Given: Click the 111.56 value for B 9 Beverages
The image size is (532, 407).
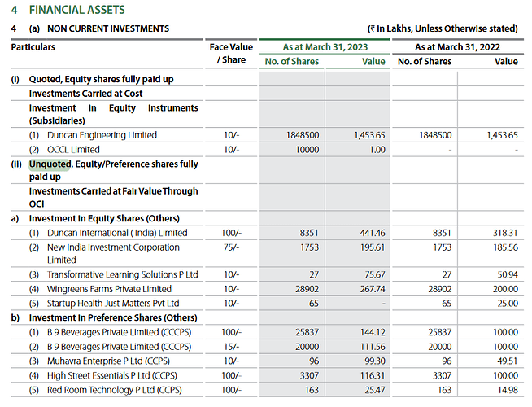Looking at the screenshot, I should tap(373, 347).
